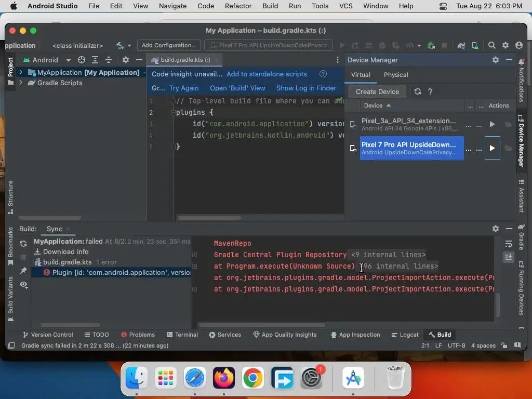
Task: Click the restart sync icon in Build panel
Action: (23, 244)
